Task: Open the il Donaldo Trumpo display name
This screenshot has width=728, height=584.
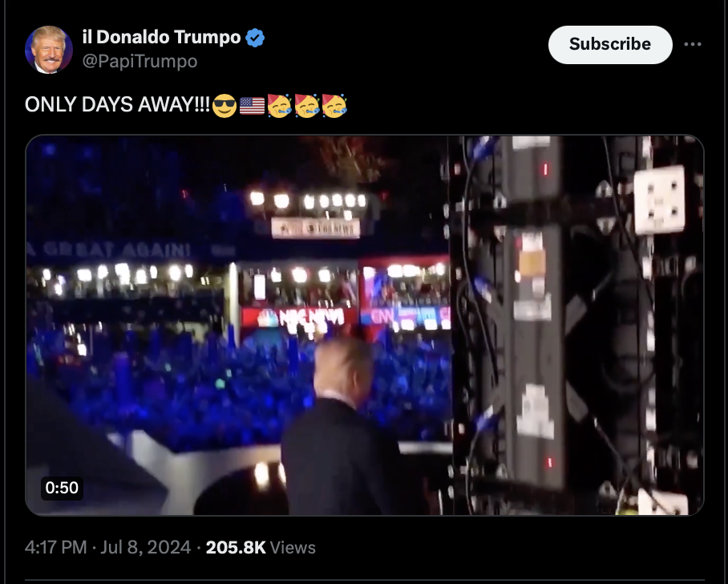Action: pos(162,37)
